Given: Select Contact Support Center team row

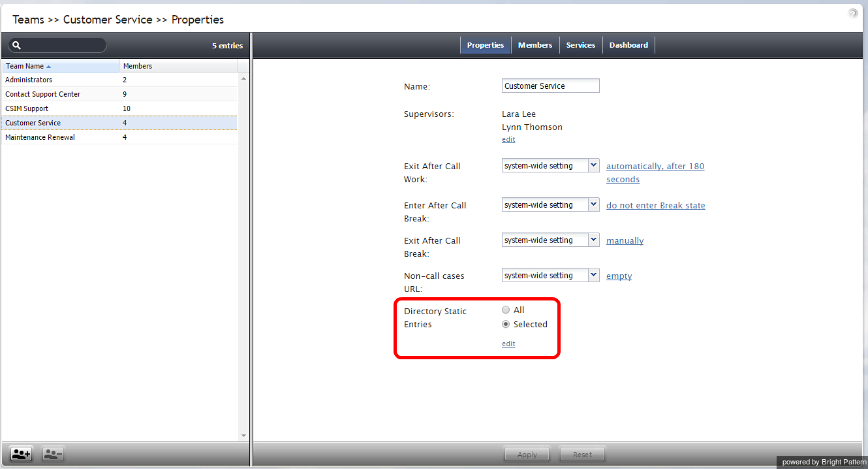Looking at the screenshot, I should pyautogui.click(x=119, y=94).
